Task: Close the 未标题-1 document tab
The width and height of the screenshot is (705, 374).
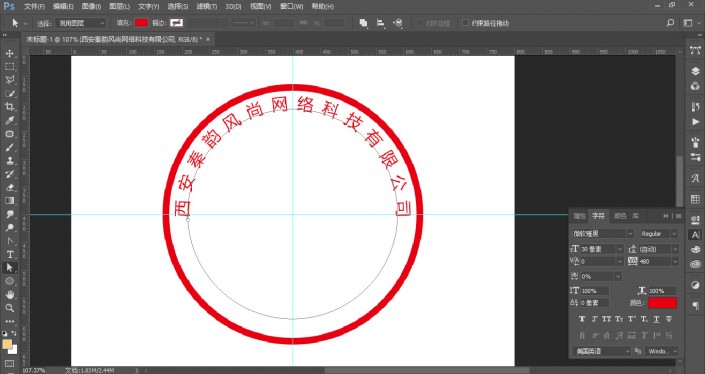Action: pos(208,40)
